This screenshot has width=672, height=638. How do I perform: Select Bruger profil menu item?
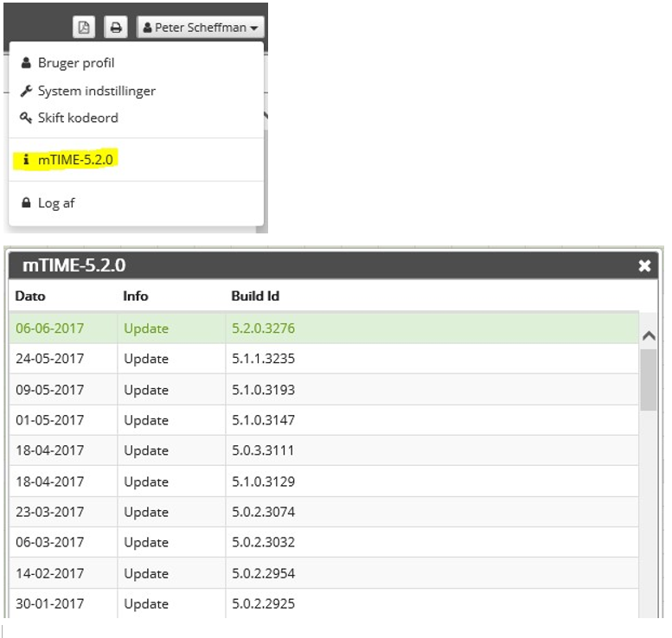coord(75,63)
